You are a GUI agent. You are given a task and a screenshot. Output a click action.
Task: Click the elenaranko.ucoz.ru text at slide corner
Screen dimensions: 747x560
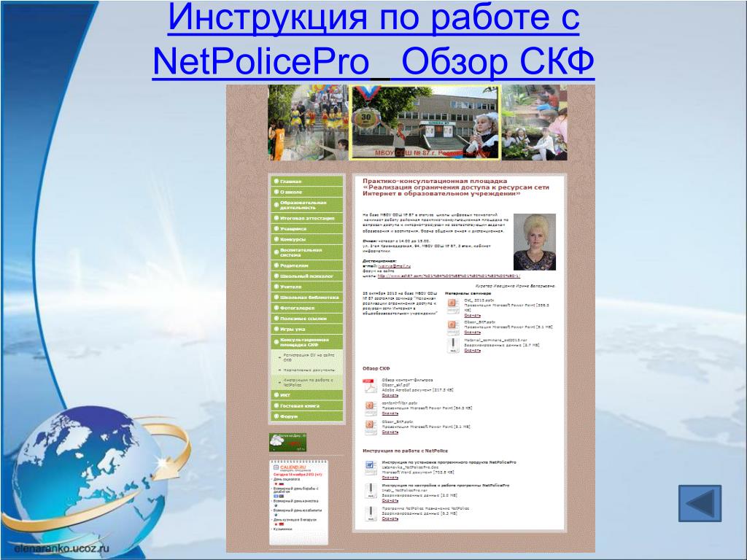[x=62, y=548]
